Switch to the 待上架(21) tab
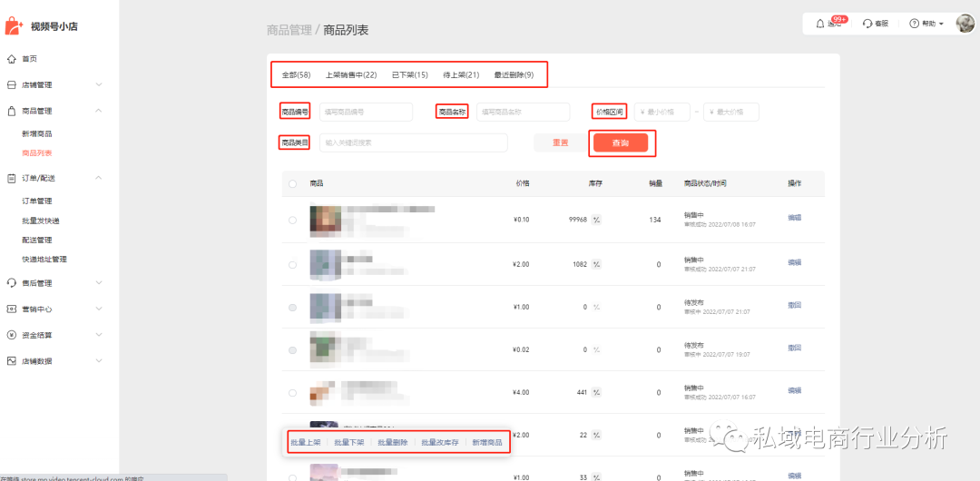980x481 pixels. (x=461, y=75)
